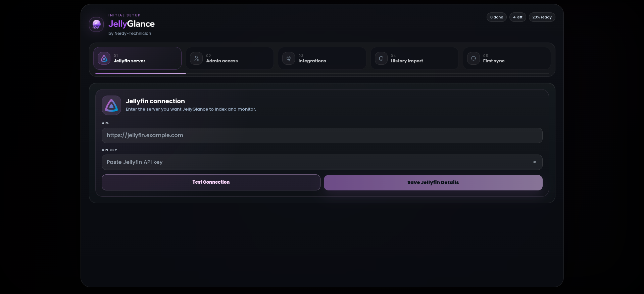This screenshot has width=644, height=294.
Task: Click the Test Connection button
Action: 211,182
